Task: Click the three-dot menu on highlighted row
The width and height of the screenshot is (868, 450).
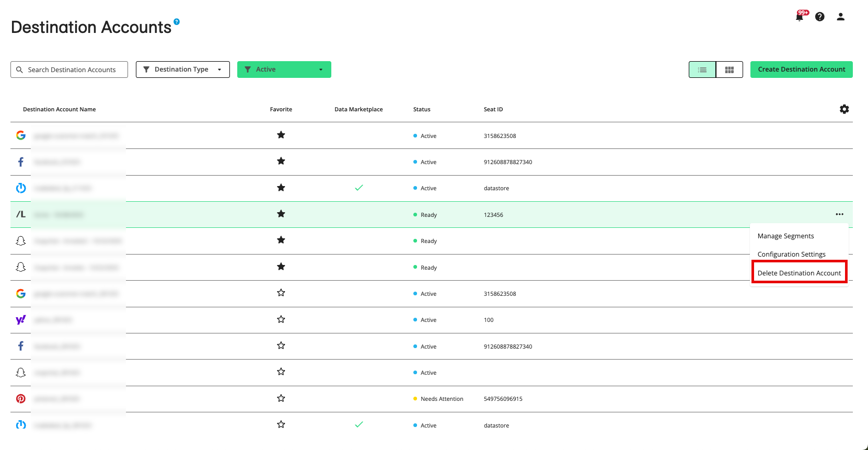Action: [839, 214]
